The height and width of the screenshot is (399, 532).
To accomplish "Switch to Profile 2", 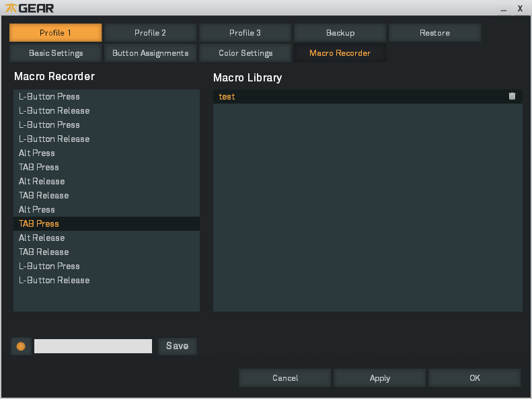I will point(150,33).
